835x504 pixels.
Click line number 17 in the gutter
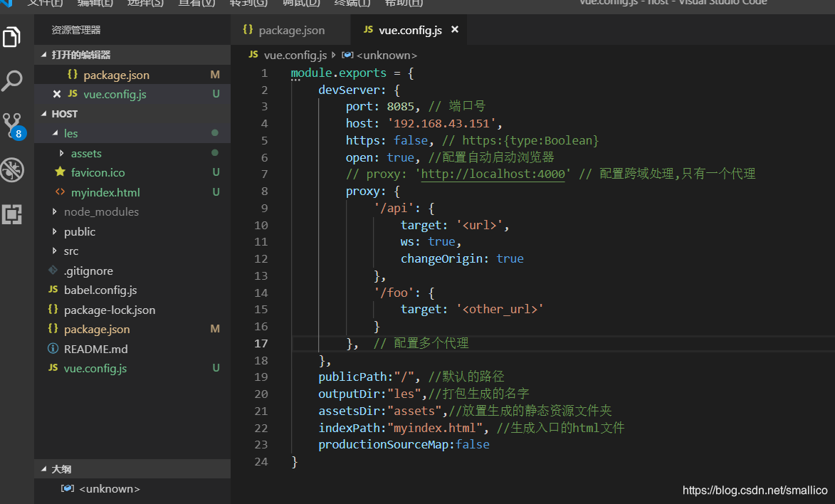click(x=261, y=344)
